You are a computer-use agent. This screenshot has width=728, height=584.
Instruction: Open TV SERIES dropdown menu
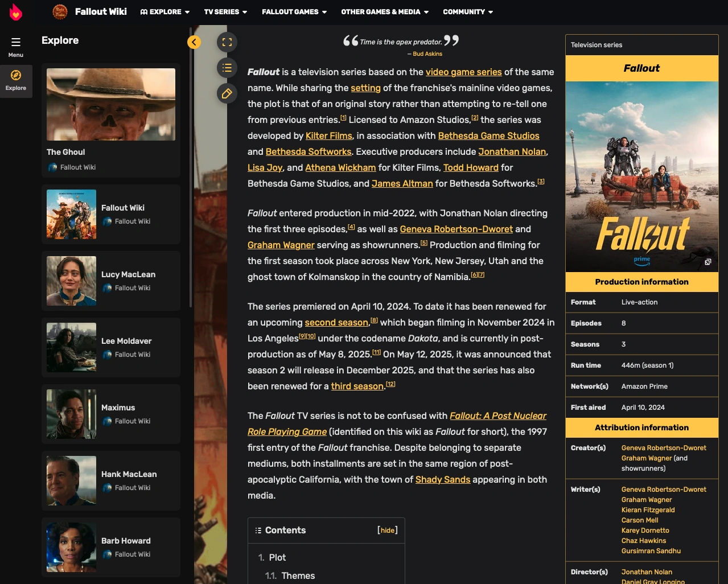(x=225, y=11)
